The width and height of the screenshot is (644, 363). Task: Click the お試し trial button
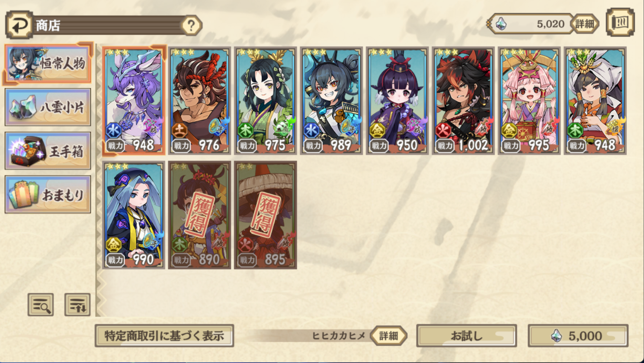(x=467, y=335)
